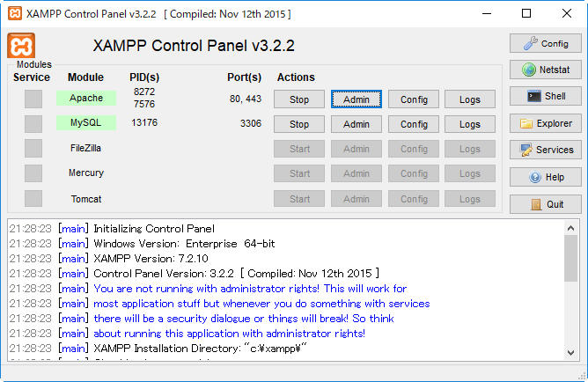Close the XAMPP Control Panel window
588x382 pixels.
(x=567, y=13)
